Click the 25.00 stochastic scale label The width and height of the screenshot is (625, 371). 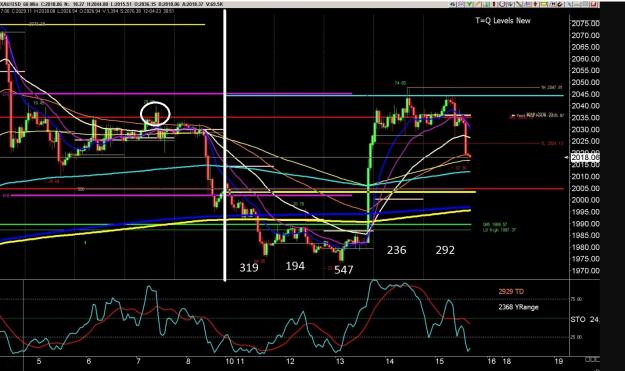pyautogui.click(x=576, y=338)
